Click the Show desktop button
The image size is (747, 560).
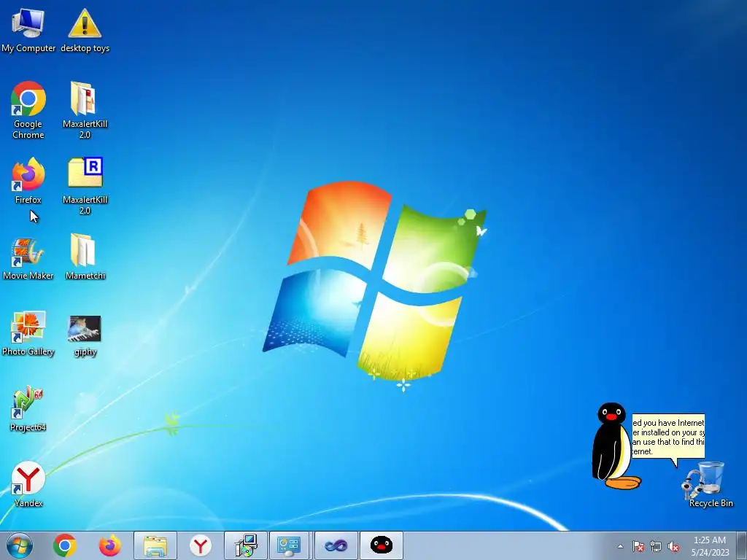pos(743,545)
